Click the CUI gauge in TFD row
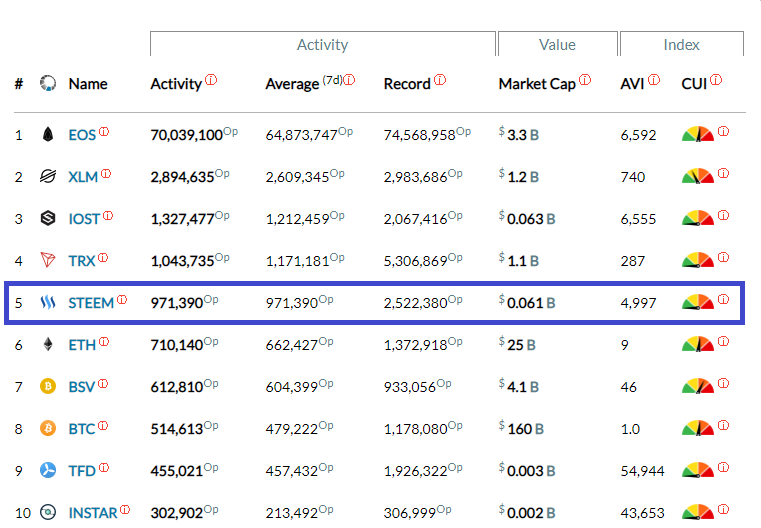 tap(698, 470)
